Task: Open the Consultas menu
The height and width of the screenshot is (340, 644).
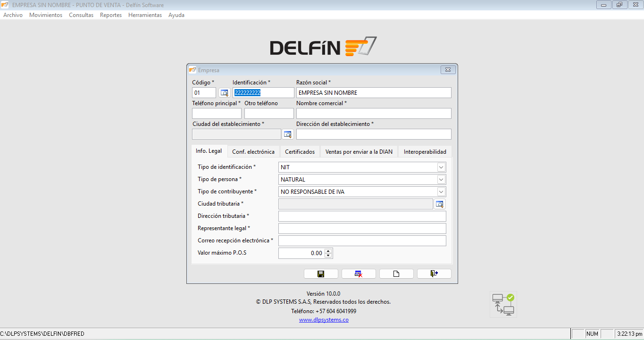Action: (x=81, y=15)
